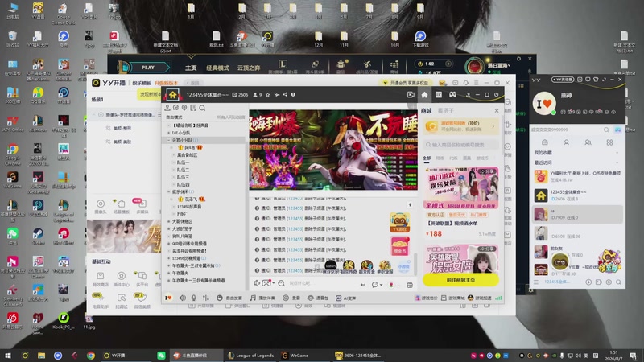The height and width of the screenshot is (362, 644).
Task: Close the store side panel
Action: (x=497, y=111)
